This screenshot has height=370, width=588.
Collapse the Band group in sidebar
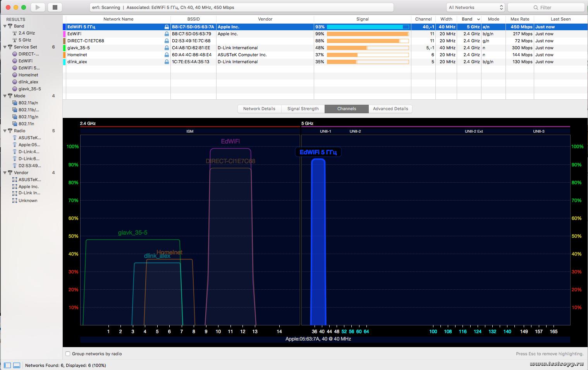pos(5,26)
